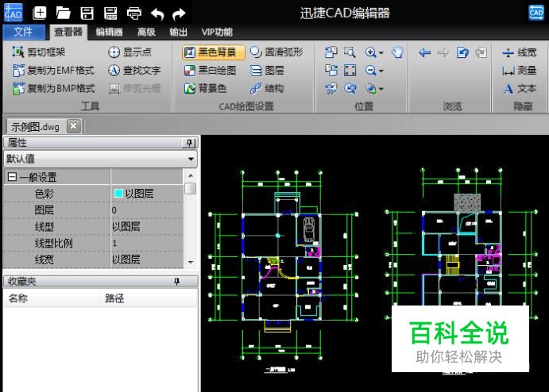Redo the last action
Image resolution: width=549 pixels, height=392 pixels.
(x=180, y=14)
